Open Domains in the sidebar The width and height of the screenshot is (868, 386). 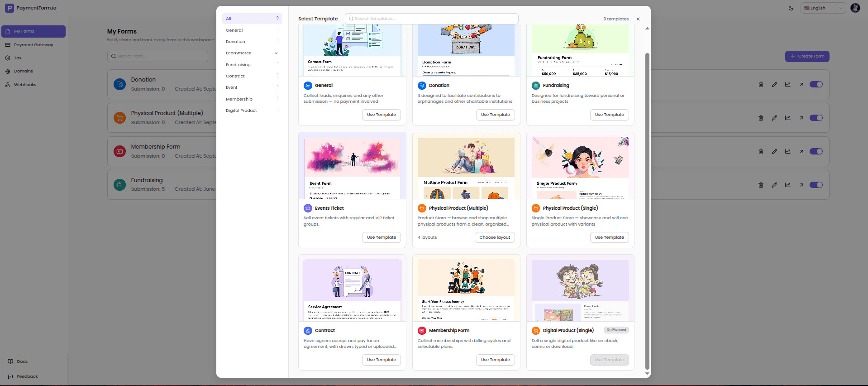(x=33, y=71)
